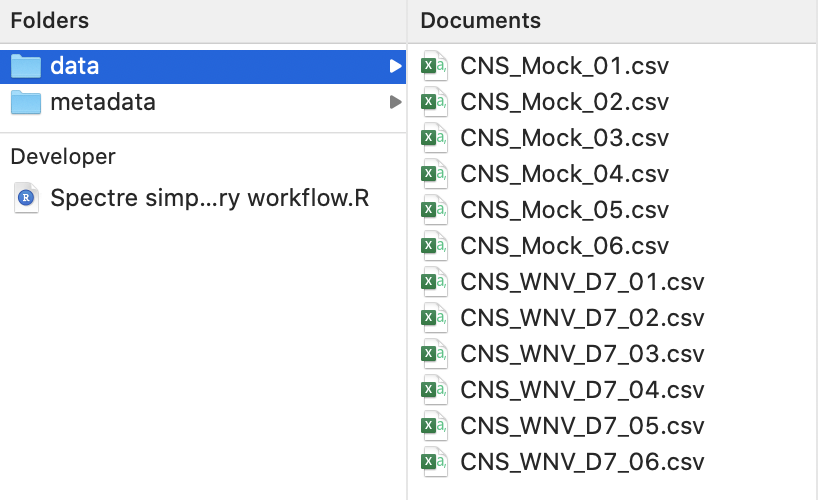Screen dimensions: 818x500
Task: Click the metadata folder icon
Action: click(x=25, y=102)
